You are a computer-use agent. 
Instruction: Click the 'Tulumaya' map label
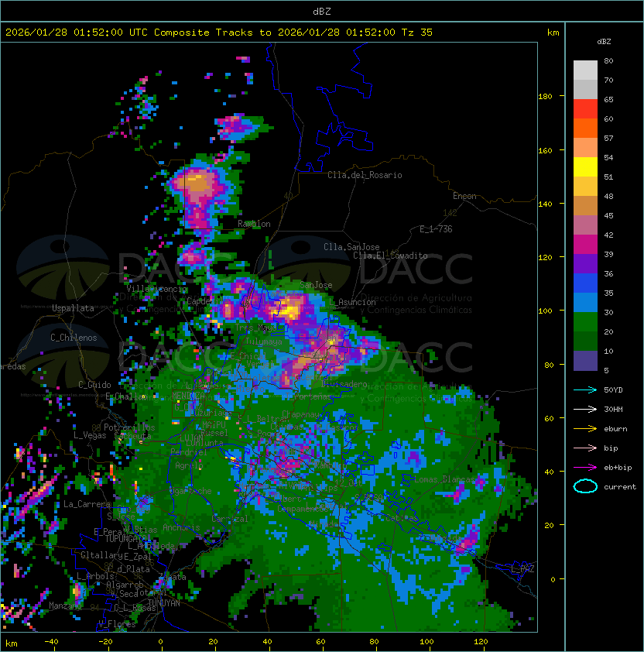pos(264,341)
